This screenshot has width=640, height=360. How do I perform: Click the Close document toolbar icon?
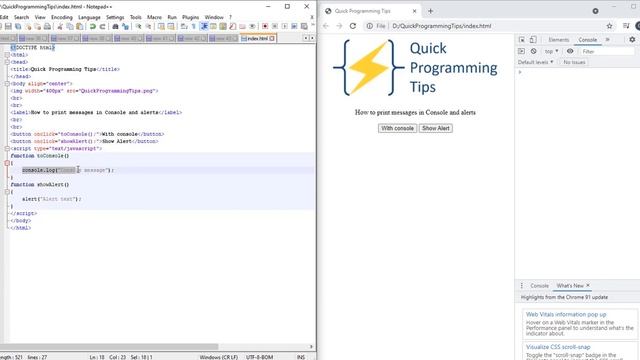[x=28, y=26]
